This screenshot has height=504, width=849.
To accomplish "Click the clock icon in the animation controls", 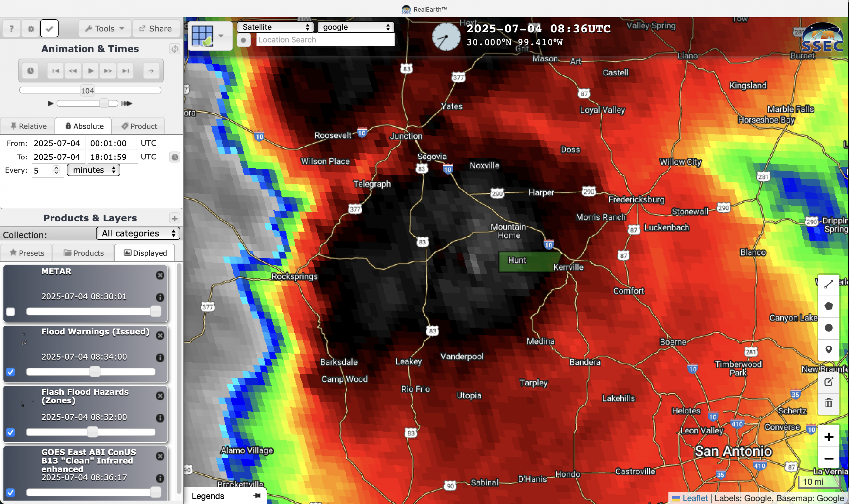I will click(x=30, y=71).
